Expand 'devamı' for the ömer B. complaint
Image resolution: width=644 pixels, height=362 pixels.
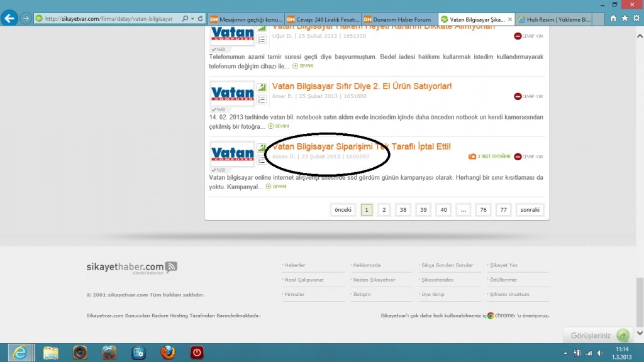click(279, 126)
